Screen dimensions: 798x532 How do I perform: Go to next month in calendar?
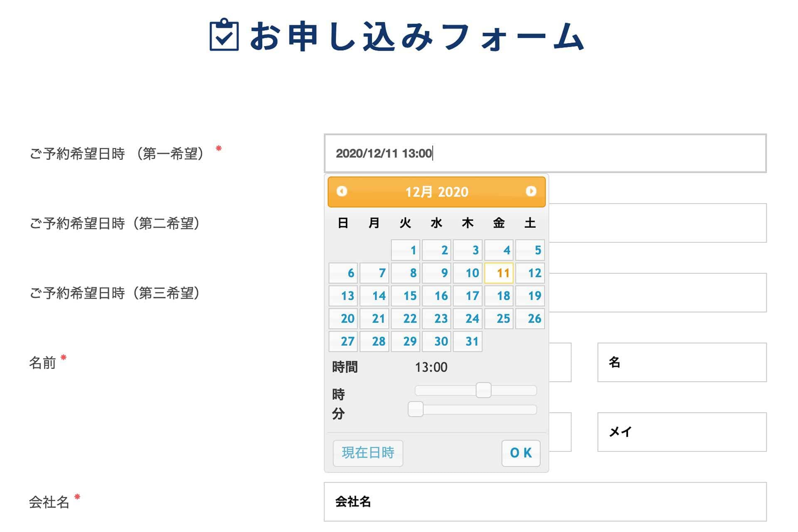tap(531, 191)
